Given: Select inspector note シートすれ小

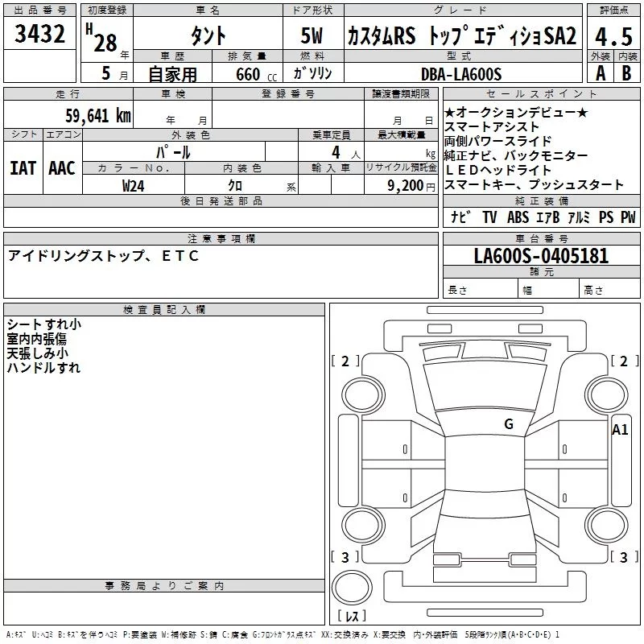Looking at the screenshot, I should (44, 324).
